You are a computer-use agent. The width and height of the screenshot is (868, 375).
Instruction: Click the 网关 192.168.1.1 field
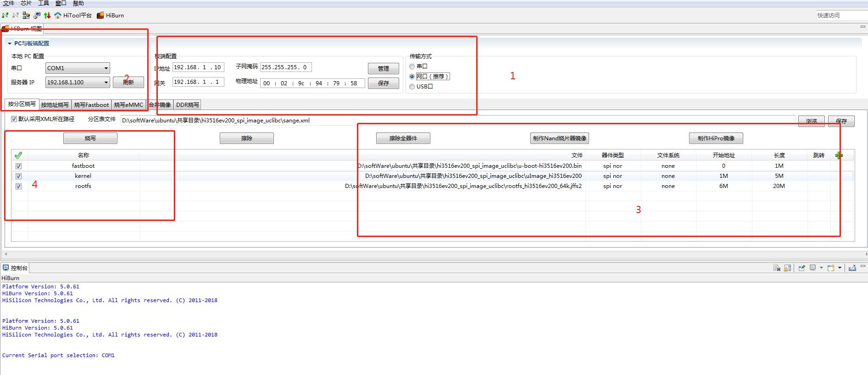coord(198,82)
